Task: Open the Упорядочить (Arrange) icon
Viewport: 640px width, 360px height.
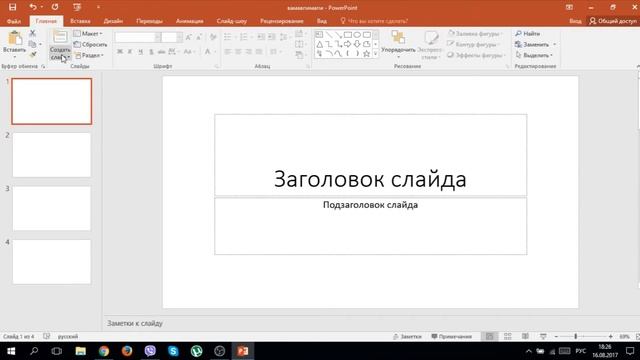Action: coord(398,37)
